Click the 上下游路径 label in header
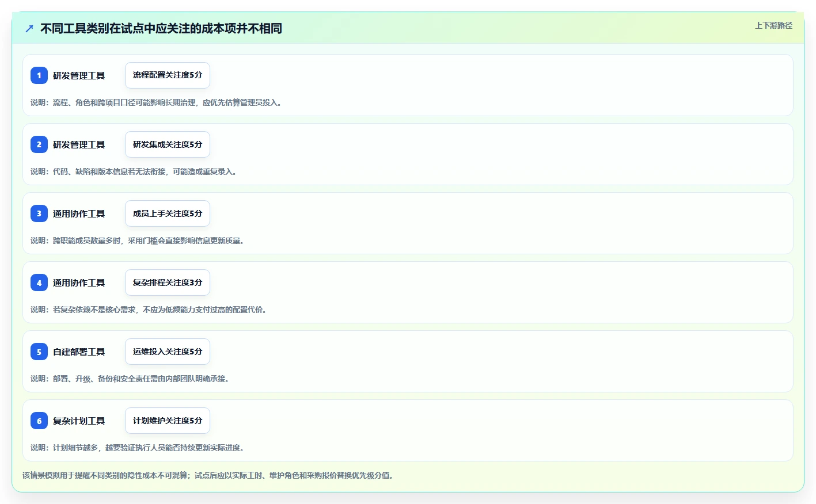 [x=773, y=26]
